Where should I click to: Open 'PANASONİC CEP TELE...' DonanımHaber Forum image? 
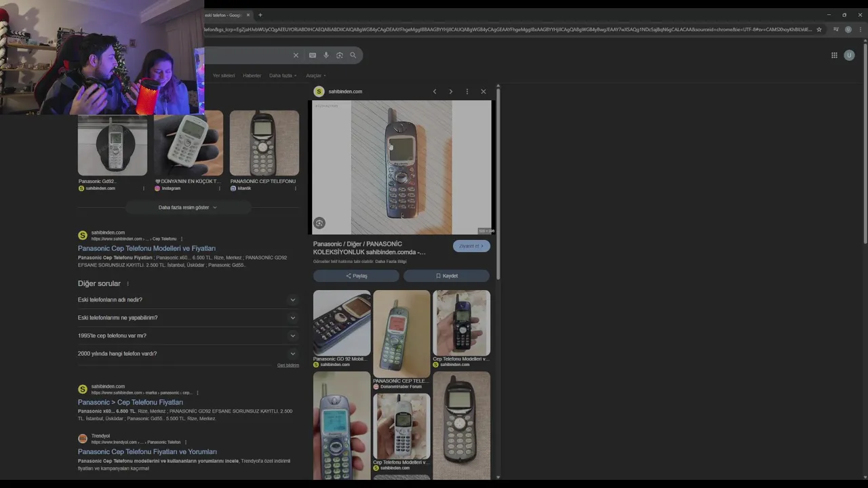click(401, 333)
